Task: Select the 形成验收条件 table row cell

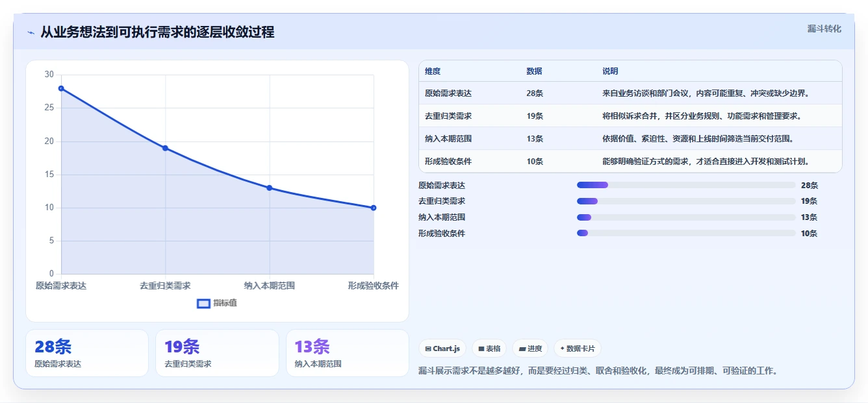Action: coord(448,162)
